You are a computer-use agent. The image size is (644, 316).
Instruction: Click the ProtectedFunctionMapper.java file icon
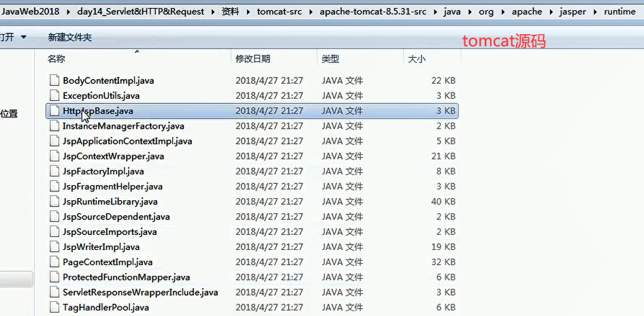coord(54,277)
